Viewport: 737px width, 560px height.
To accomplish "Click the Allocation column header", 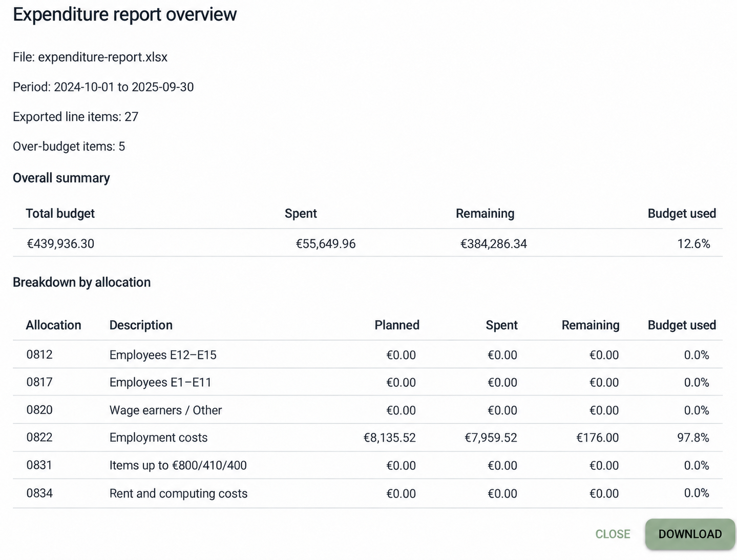I will [54, 325].
